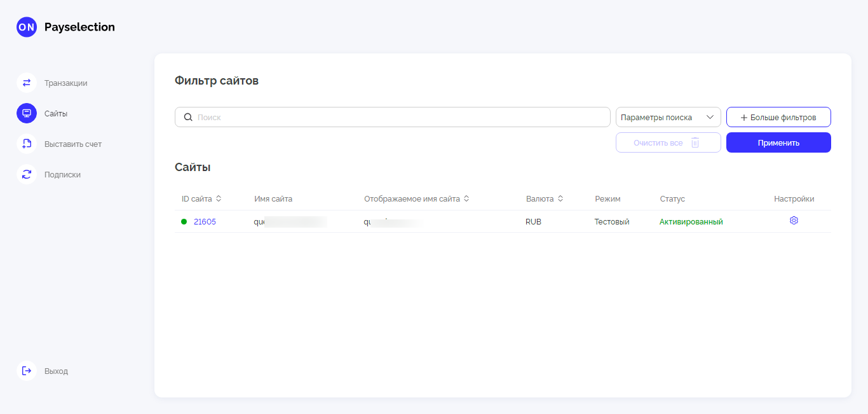The height and width of the screenshot is (414, 868).
Task: Click the green status dot beside 21605
Action: click(184, 222)
